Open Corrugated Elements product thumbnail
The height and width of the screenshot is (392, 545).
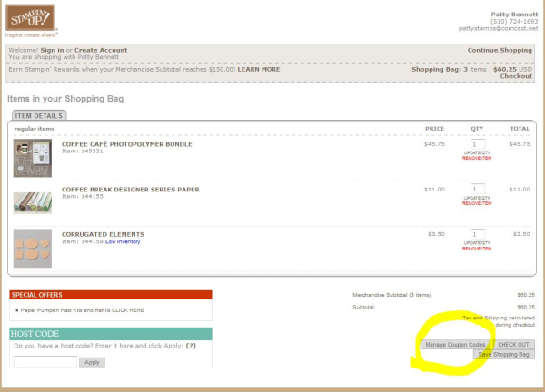click(33, 249)
